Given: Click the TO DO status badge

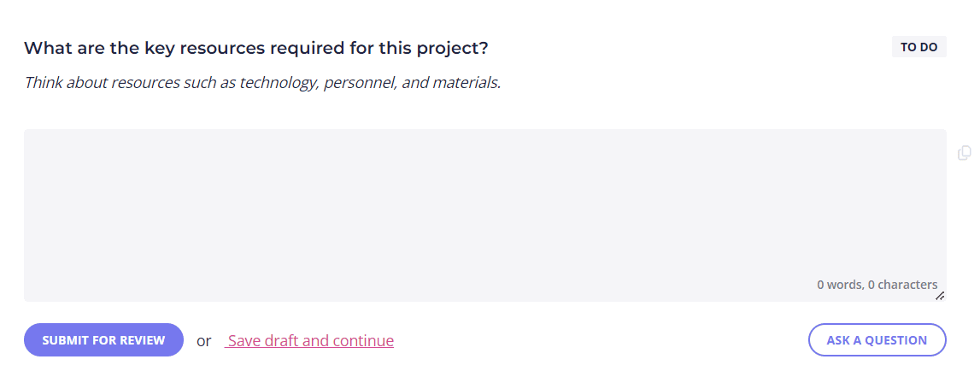Looking at the screenshot, I should (918, 47).
